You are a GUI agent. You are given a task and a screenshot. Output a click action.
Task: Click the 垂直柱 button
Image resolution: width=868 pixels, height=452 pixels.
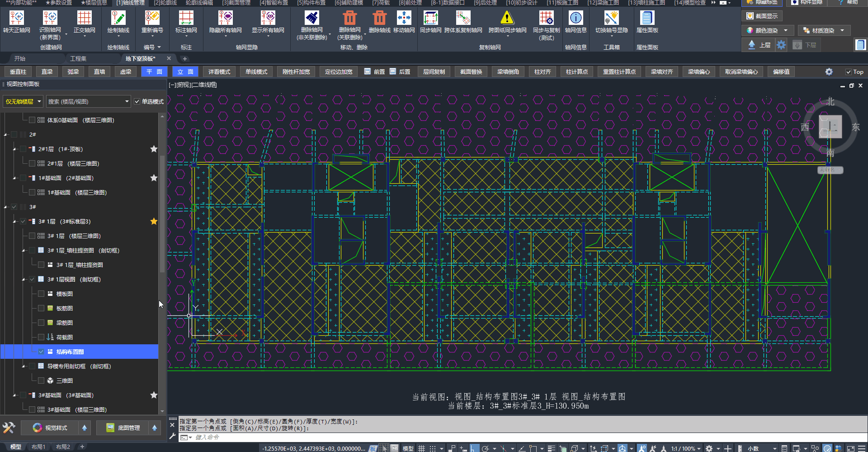(x=18, y=72)
